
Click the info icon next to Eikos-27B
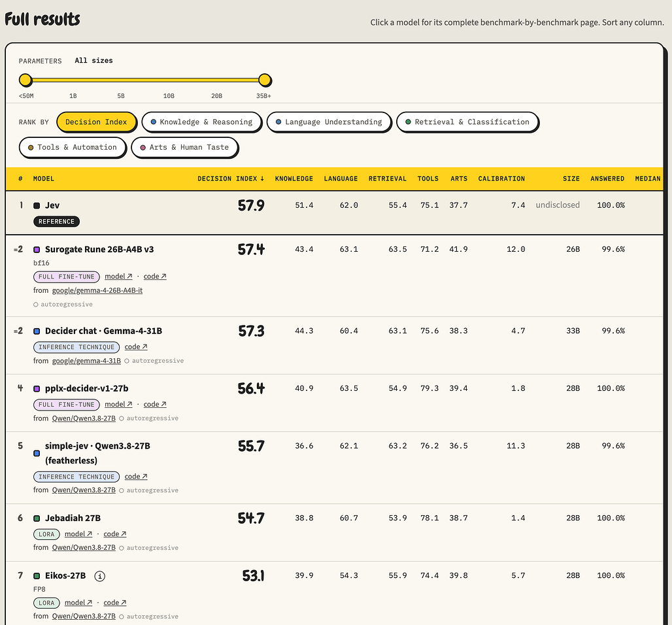coord(99,576)
